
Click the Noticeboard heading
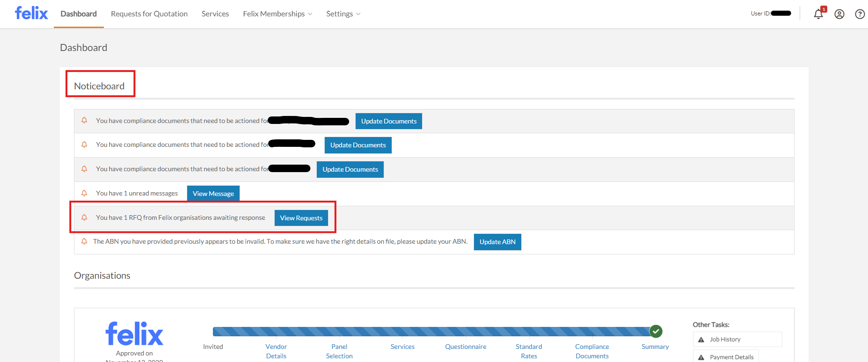tap(99, 86)
